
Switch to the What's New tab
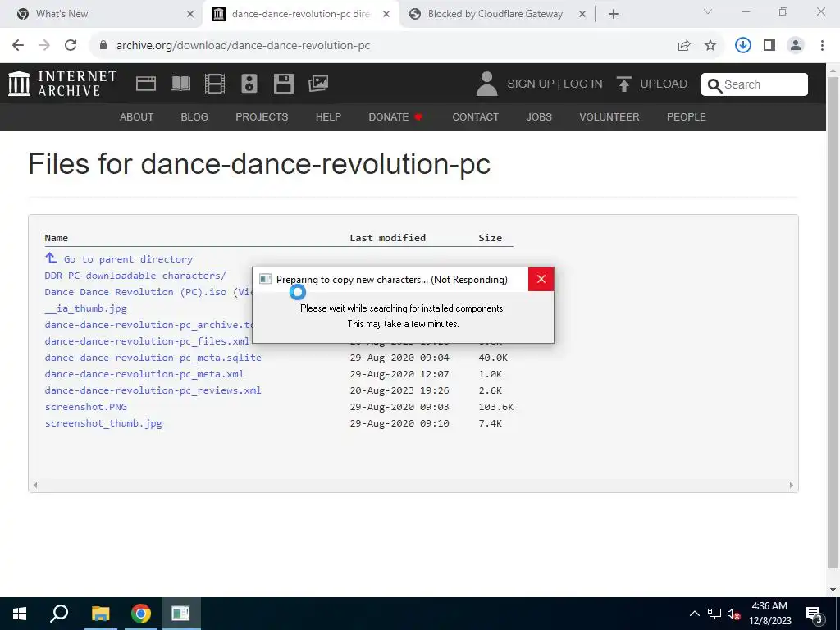[102, 15]
